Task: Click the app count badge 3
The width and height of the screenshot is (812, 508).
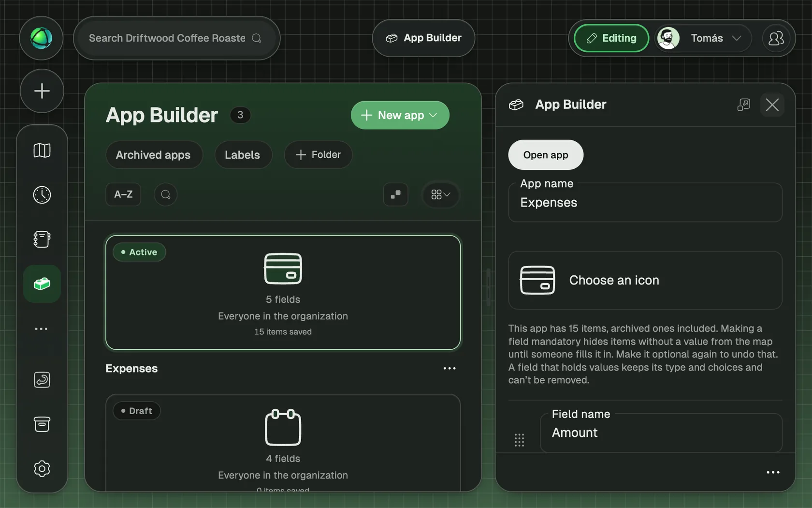Action: tap(240, 115)
